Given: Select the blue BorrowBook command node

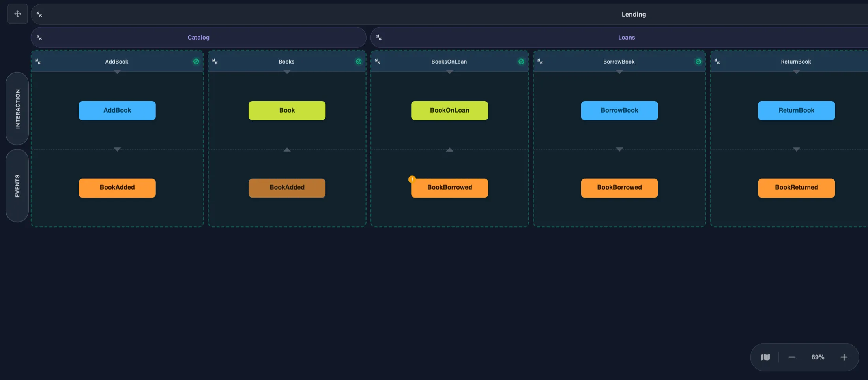Looking at the screenshot, I should [619, 111].
